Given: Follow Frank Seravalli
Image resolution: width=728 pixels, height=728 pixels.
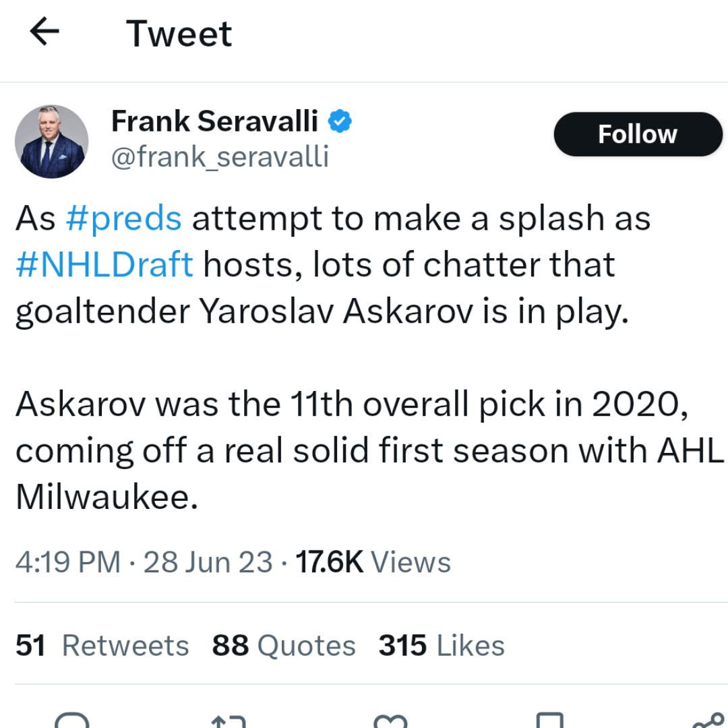Looking at the screenshot, I should [x=637, y=134].
